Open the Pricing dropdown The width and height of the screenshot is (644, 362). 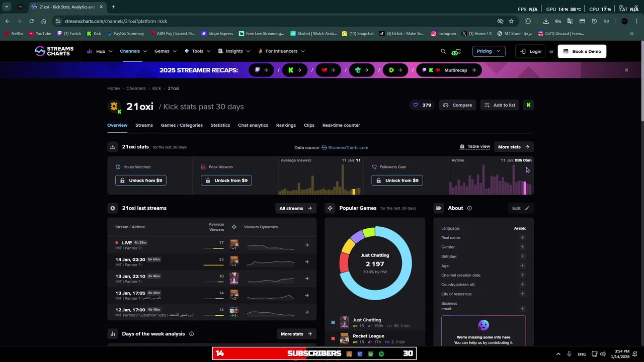pyautogui.click(x=489, y=51)
